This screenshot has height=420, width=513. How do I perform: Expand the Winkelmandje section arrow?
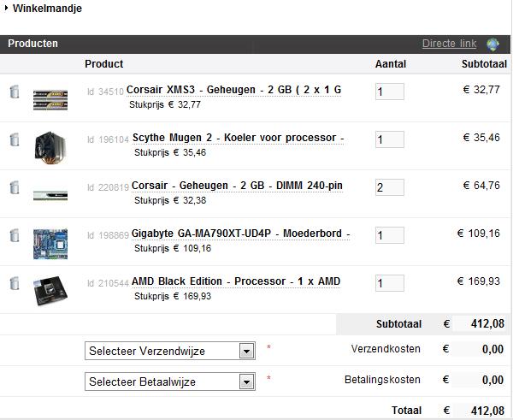click(x=6, y=8)
